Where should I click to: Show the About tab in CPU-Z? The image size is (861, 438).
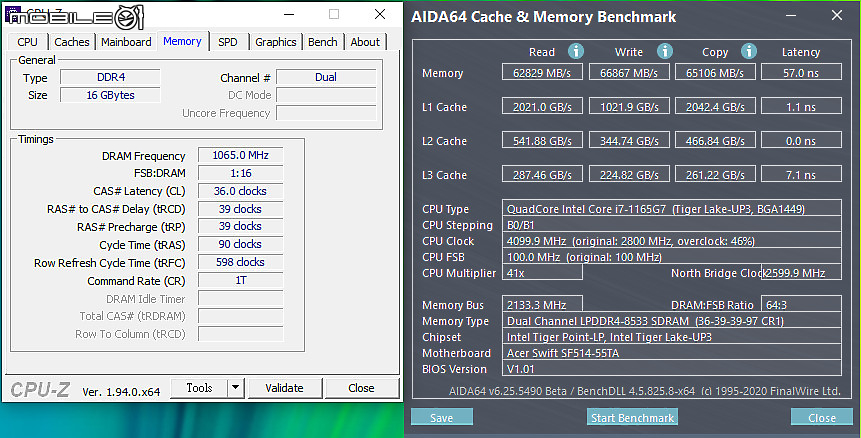[365, 42]
